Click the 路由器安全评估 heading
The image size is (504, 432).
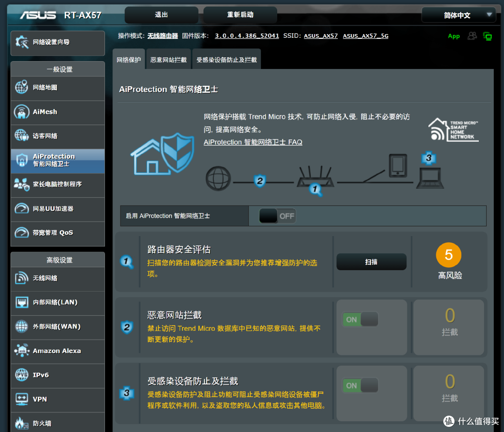pyautogui.click(x=179, y=250)
